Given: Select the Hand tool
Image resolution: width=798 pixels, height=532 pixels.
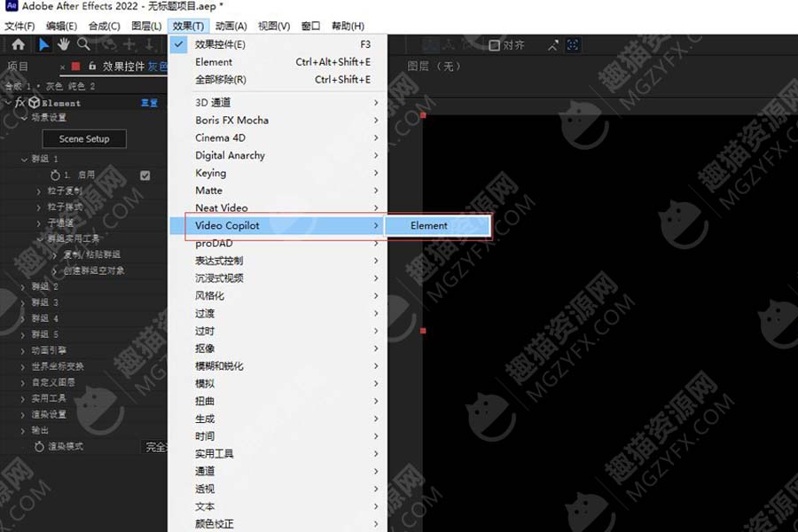Looking at the screenshot, I should click(63, 45).
